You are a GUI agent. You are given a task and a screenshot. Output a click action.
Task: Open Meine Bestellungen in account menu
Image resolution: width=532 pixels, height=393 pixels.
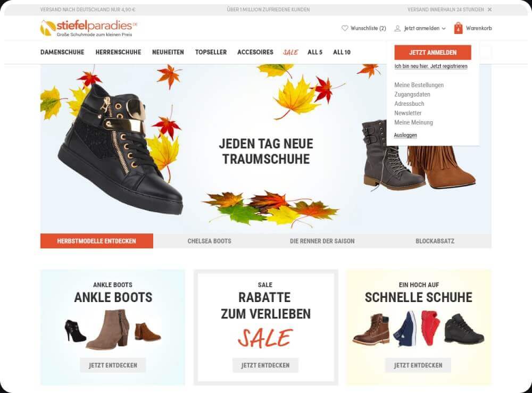pos(419,85)
